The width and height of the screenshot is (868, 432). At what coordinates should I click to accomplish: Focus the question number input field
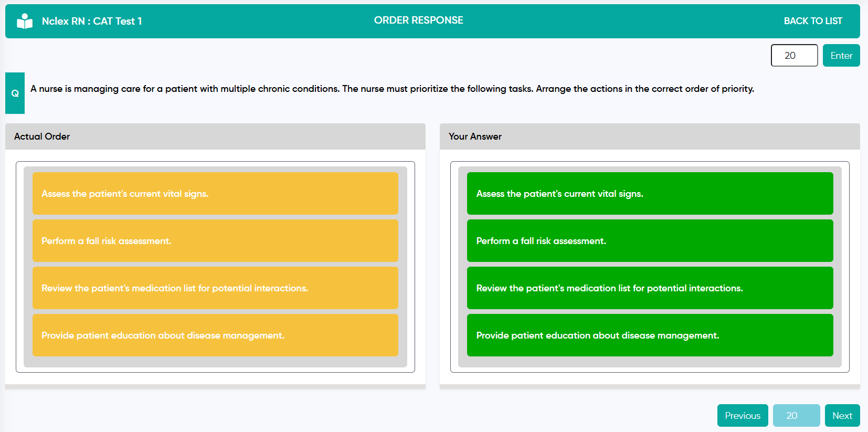tap(794, 56)
